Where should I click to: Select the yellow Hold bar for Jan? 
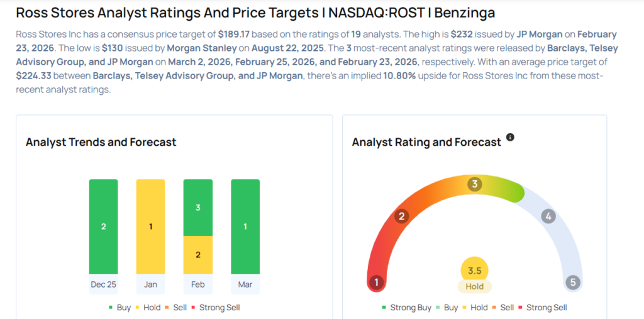[151, 226]
